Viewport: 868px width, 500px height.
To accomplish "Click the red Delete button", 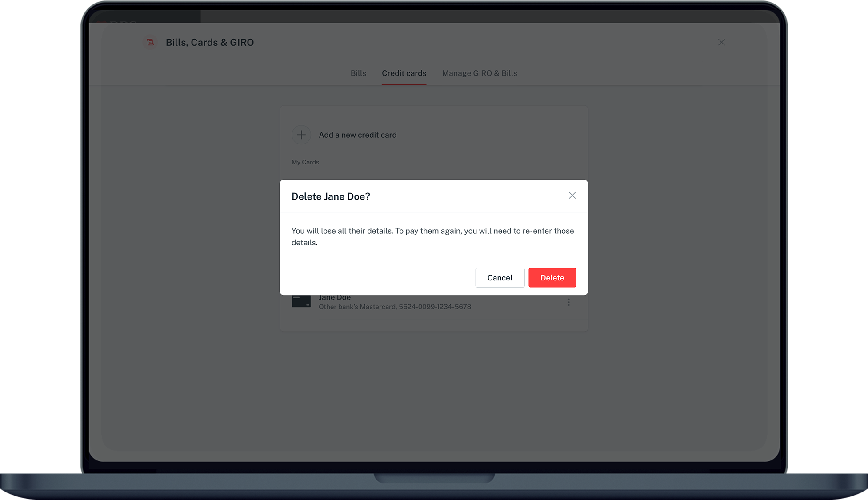I will click(552, 277).
